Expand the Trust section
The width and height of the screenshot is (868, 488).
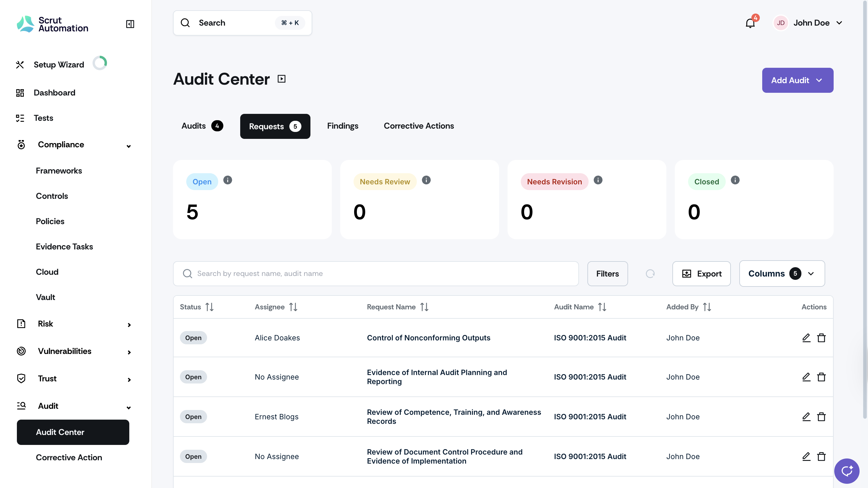tap(129, 380)
